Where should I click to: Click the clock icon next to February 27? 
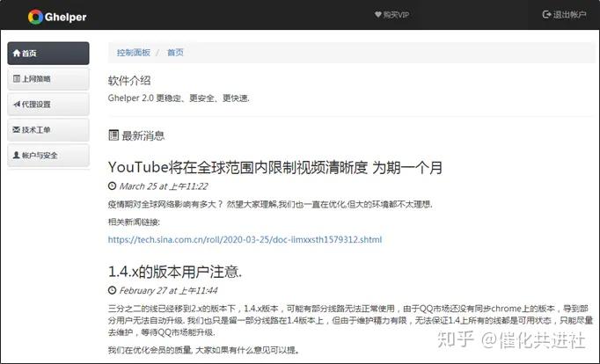point(112,290)
